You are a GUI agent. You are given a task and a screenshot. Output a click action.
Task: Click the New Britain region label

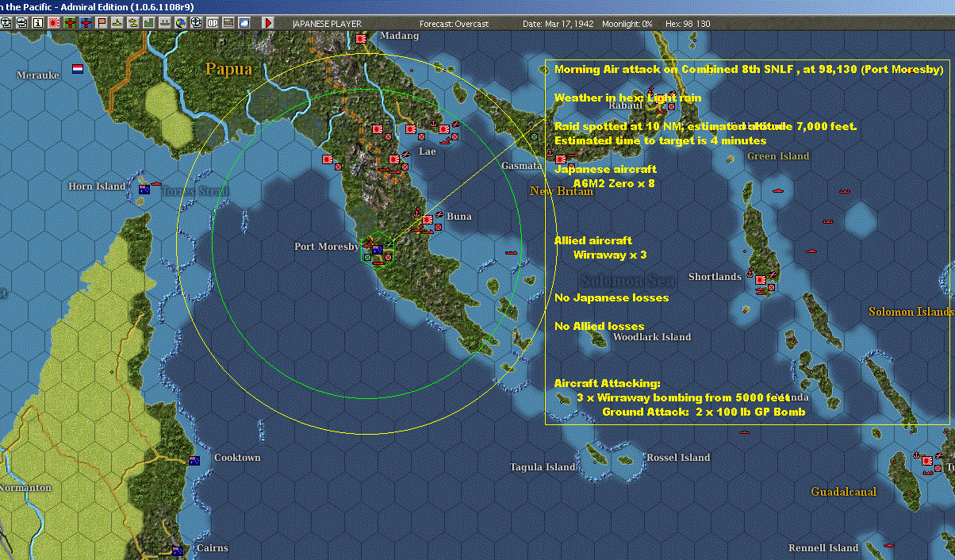pos(562,191)
